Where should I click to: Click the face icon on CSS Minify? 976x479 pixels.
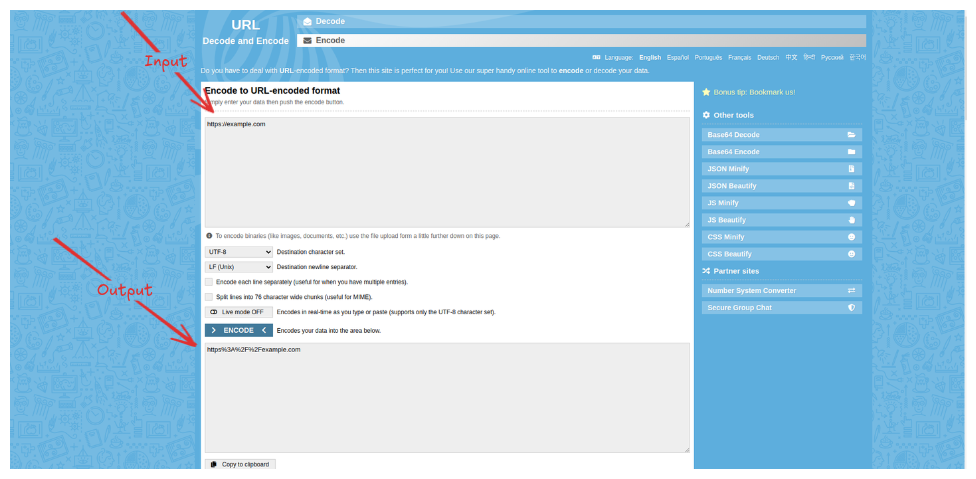[851, 237]
